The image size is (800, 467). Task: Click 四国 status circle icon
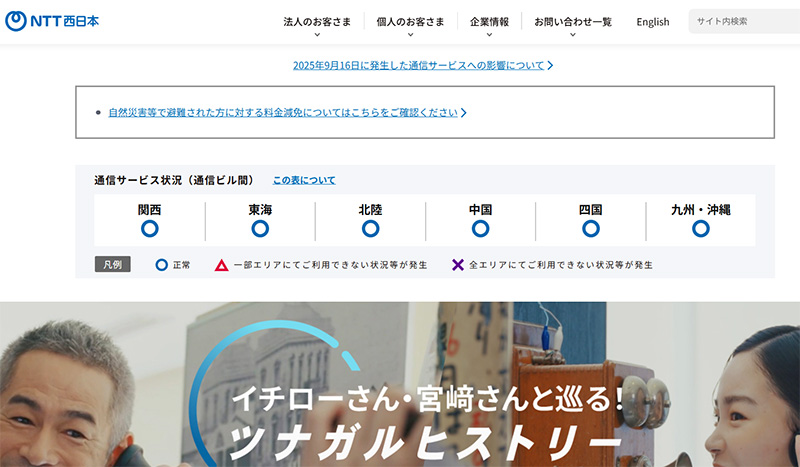click(591, 229)
